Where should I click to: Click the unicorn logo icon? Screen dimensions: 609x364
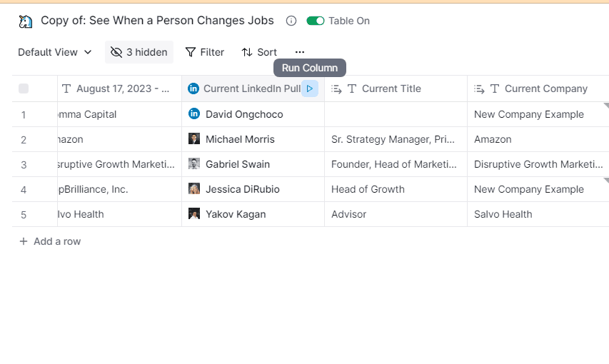click(x=26, y=21)
